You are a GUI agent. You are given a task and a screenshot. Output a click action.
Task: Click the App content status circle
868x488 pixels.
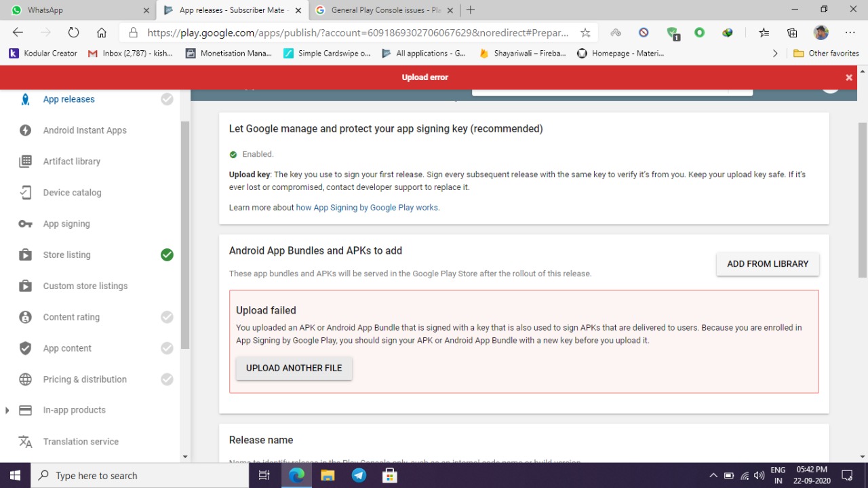[167, 348]
